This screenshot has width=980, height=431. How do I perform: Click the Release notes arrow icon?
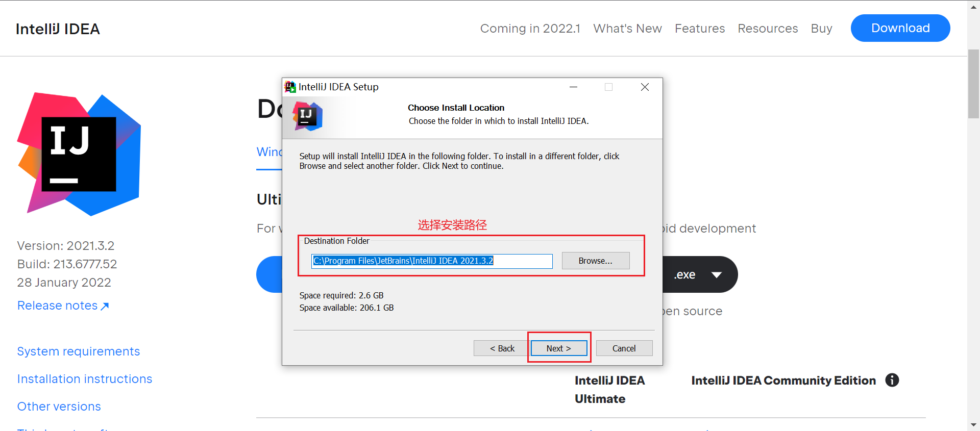tap(105, 306)
